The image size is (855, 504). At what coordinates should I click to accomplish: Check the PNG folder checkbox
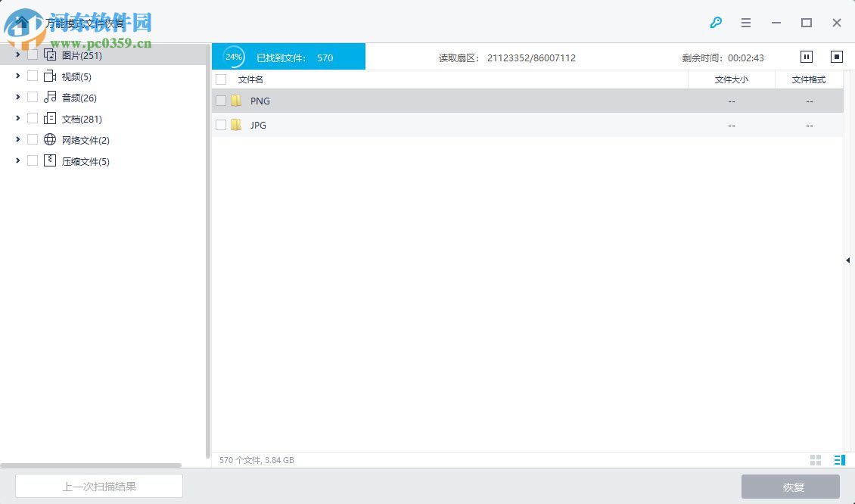point(221,101)
